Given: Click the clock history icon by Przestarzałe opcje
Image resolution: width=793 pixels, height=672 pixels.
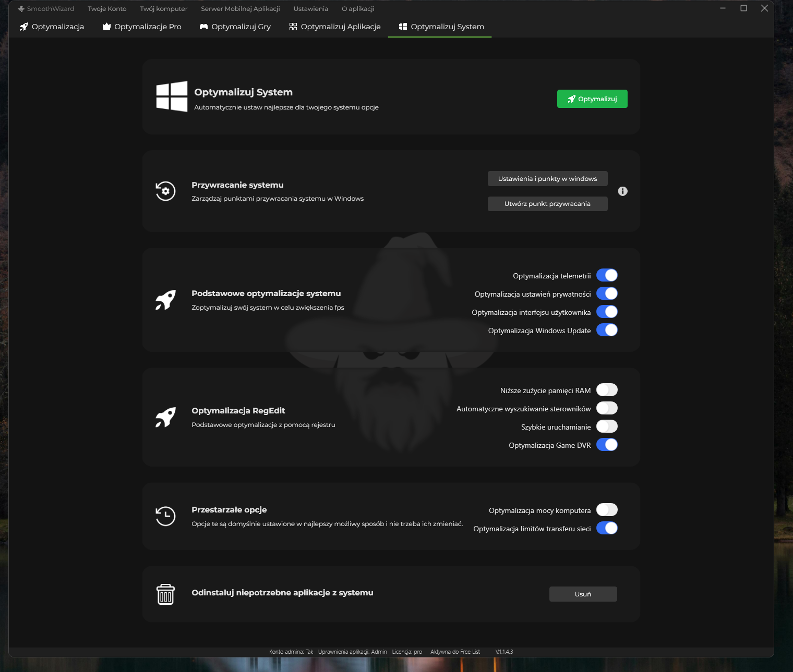Looking at the screenshot, I should coord(165,516).
